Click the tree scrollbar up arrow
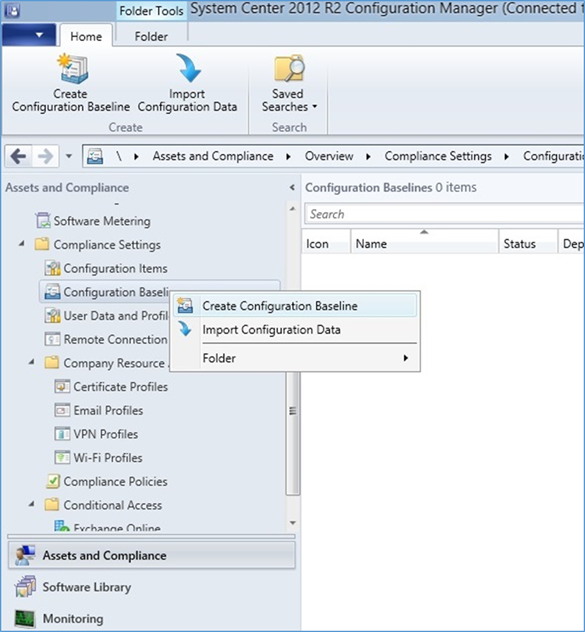The height and width of the screenshot is (632, 585). click(293, 209)
